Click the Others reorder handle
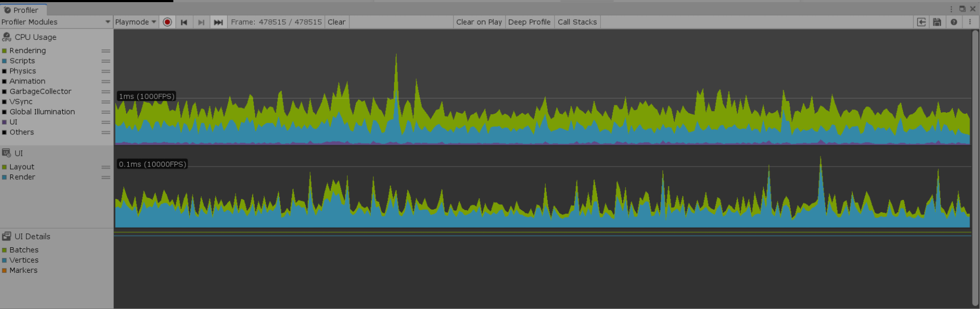Viewport: 980px width, 309px height. [x=106, y=132]
